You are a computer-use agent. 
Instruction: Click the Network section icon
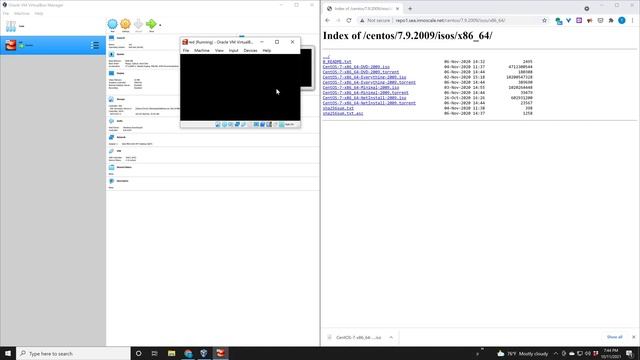[x=111, y=138]
